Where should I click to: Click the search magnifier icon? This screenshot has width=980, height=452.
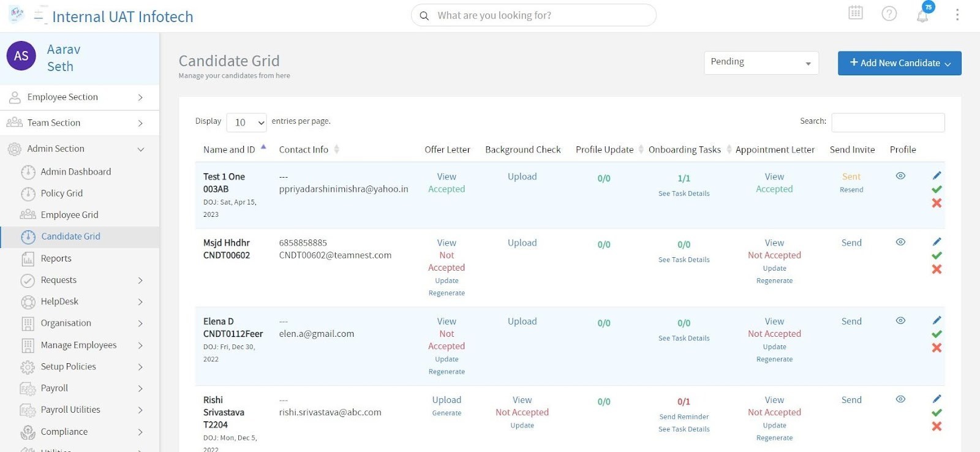[x=424, y=15]
